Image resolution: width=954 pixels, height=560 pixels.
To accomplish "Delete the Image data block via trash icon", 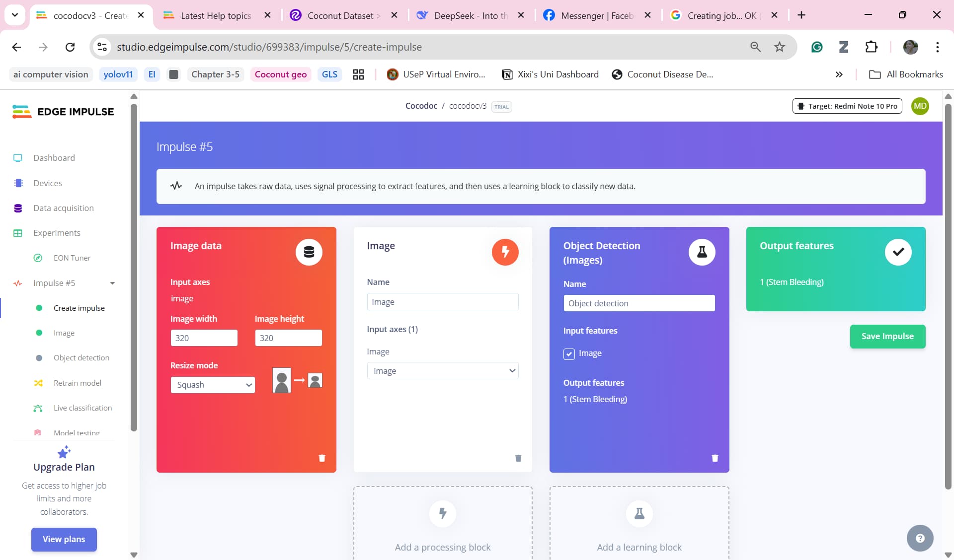I will (x=322, y=458).
